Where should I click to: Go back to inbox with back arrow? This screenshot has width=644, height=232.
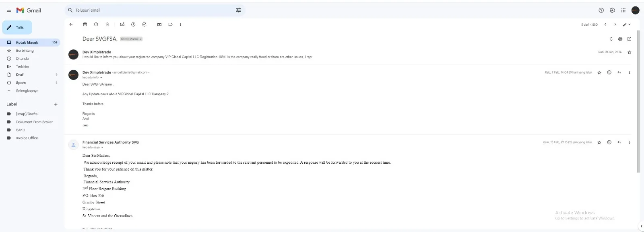pos(71,25)
